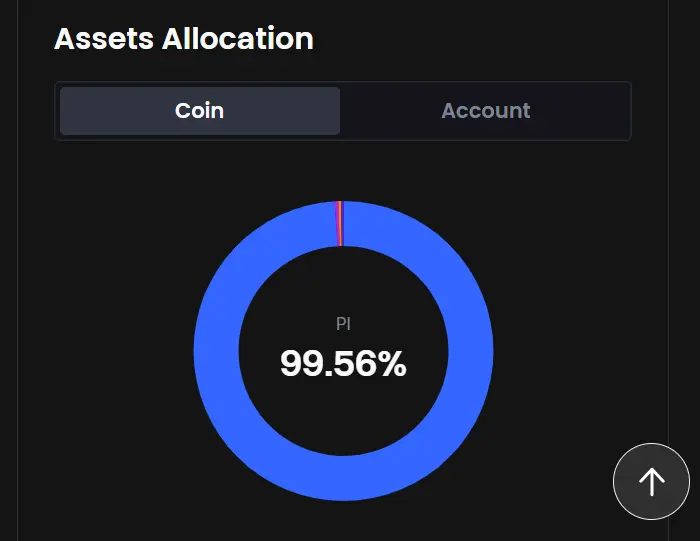Click the PI label in donut center
The height and width of the screenshot is (541, 700).
(x=343, y=324)
